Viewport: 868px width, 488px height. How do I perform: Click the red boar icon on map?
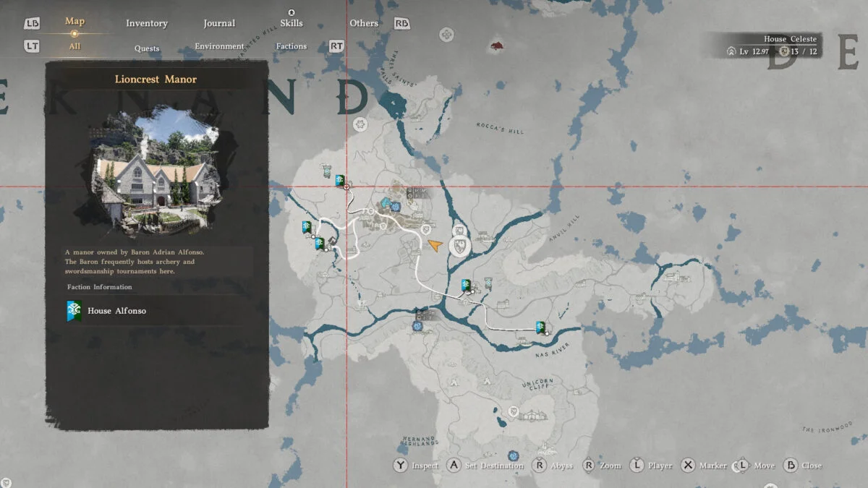point(496,46)
